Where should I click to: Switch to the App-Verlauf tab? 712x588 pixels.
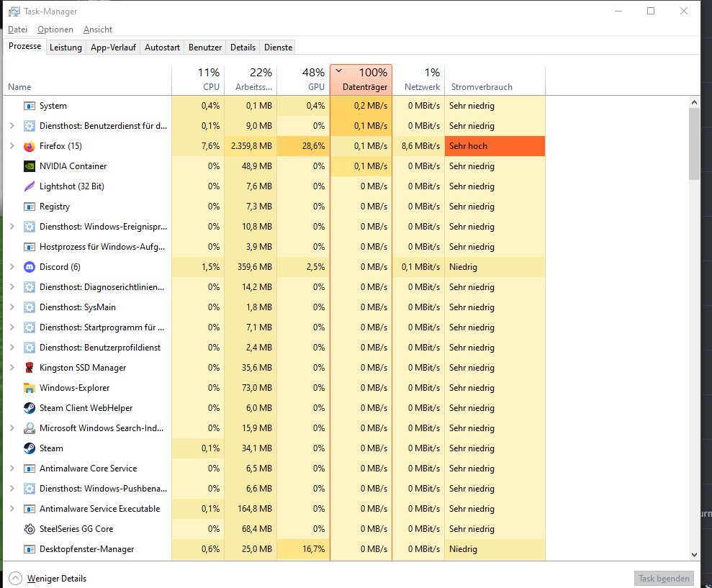[x=113, y=48]
